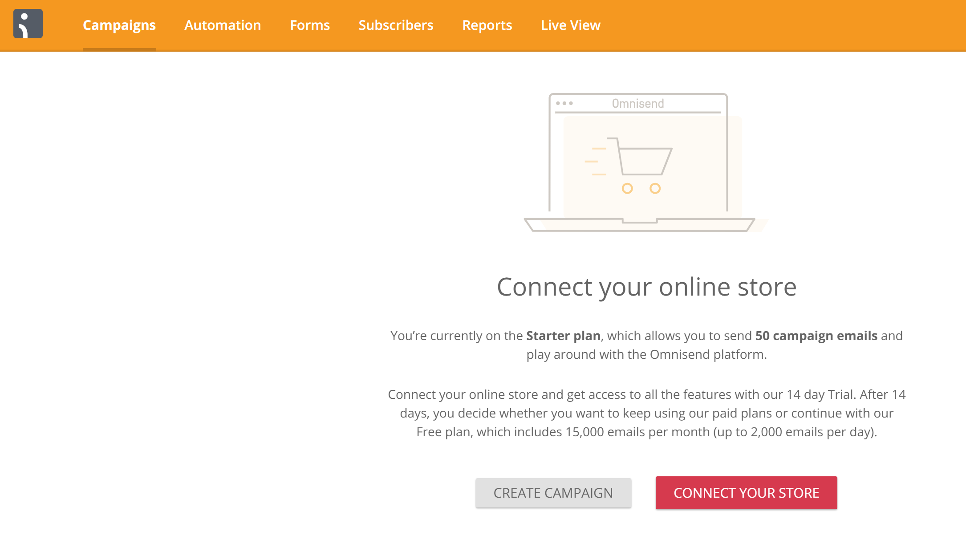The image size is (966, 560).
Task: Toggle the Forms navigation item
Action: [x=310, y=24]
